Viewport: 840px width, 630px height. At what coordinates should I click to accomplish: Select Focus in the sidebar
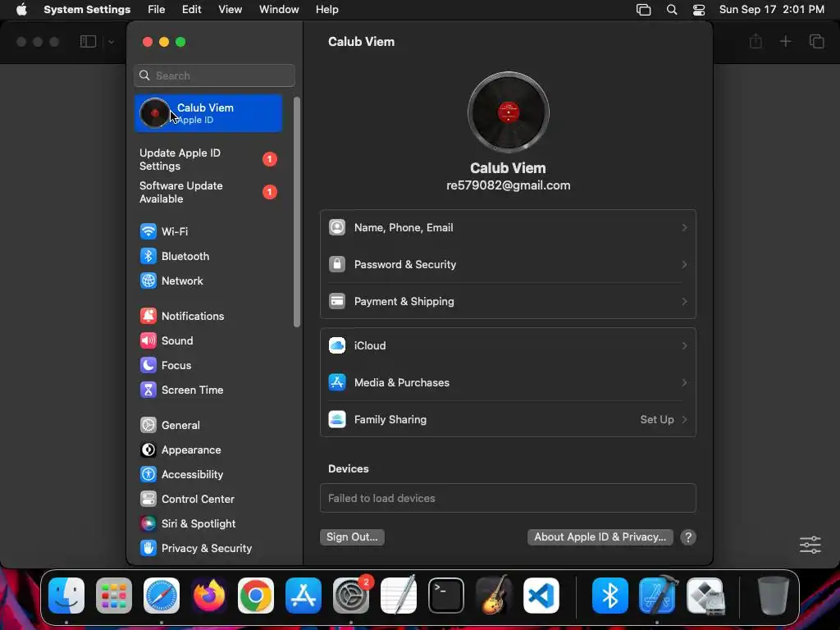(208, 365)
